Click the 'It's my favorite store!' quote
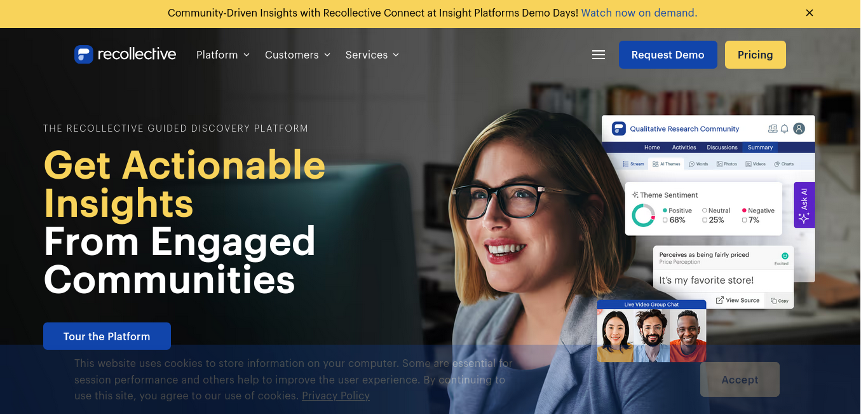 click(x=707, y=280)
